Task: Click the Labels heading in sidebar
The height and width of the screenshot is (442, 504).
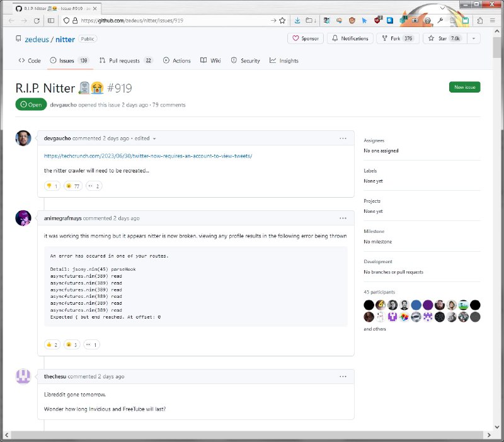Action: (x=370, y=171)
